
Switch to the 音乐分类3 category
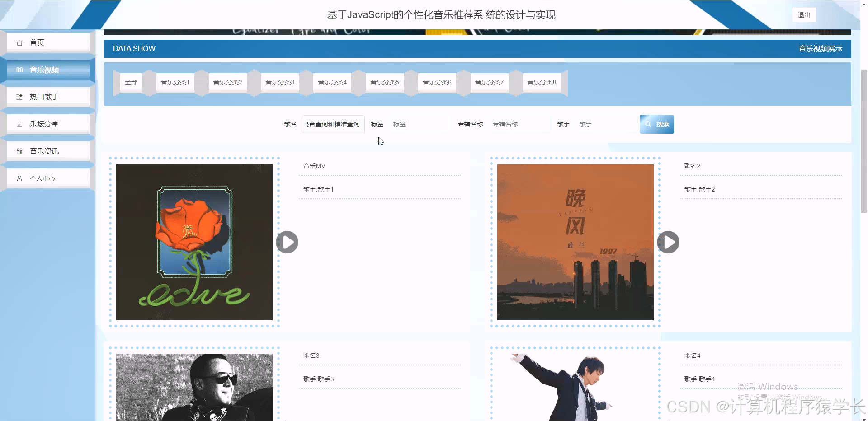tap(279, 82)
